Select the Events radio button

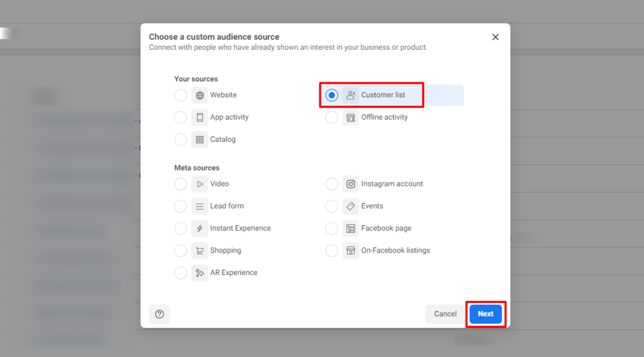pos(332,207)
